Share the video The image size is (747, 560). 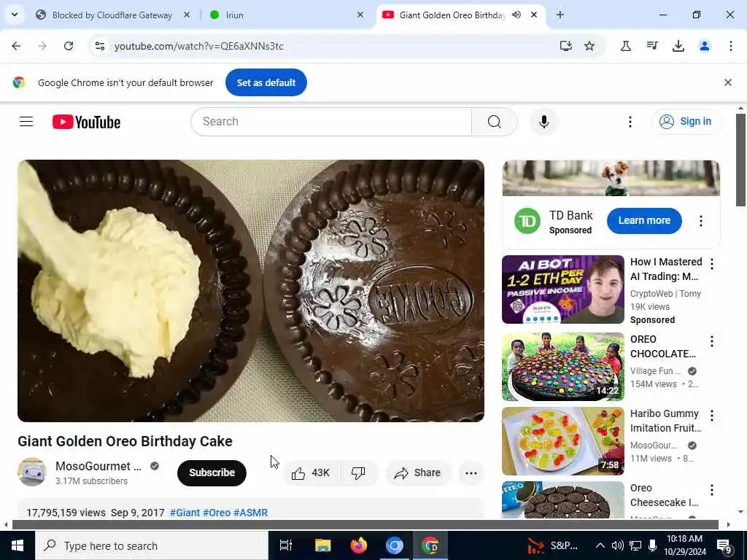tap(418, 472)
